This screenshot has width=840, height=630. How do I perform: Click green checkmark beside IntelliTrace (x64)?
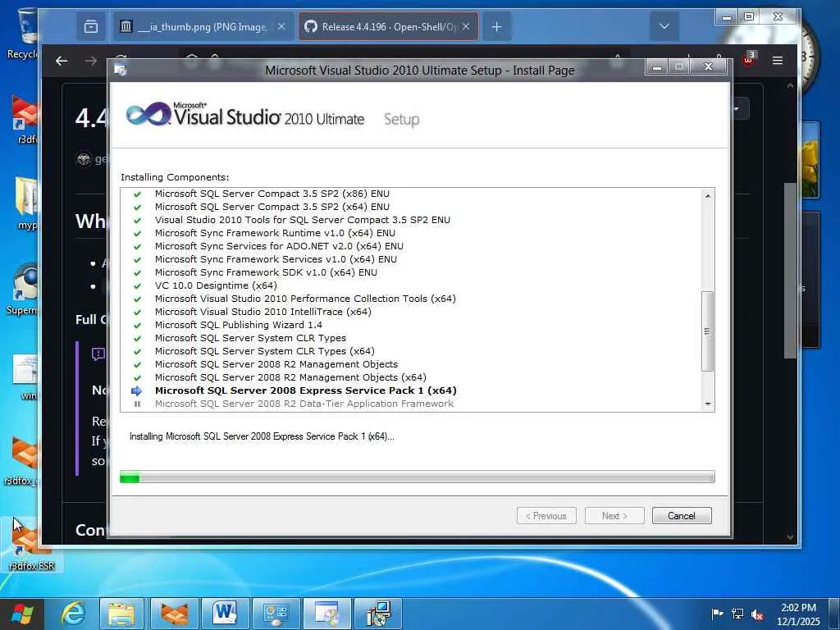point(137,313)
